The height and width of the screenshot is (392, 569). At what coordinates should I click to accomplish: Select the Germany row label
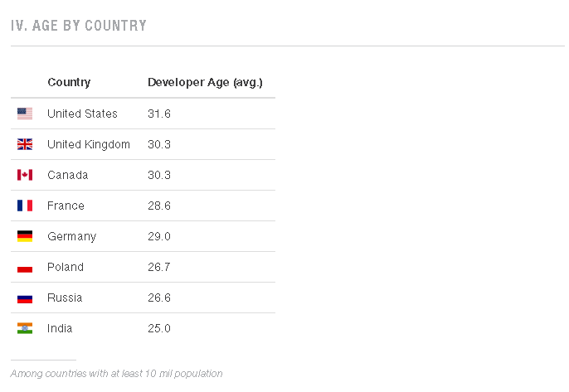(x=72, y=236)
